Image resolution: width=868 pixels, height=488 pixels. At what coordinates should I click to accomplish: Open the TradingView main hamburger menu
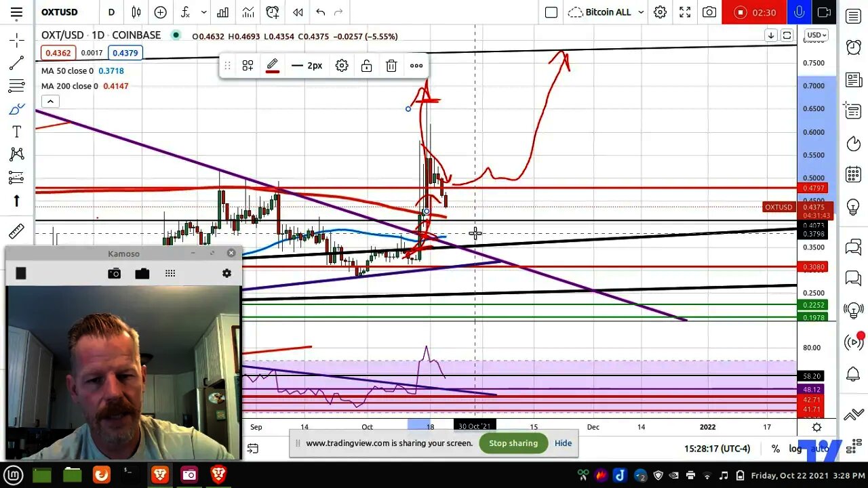pos(16,12)
